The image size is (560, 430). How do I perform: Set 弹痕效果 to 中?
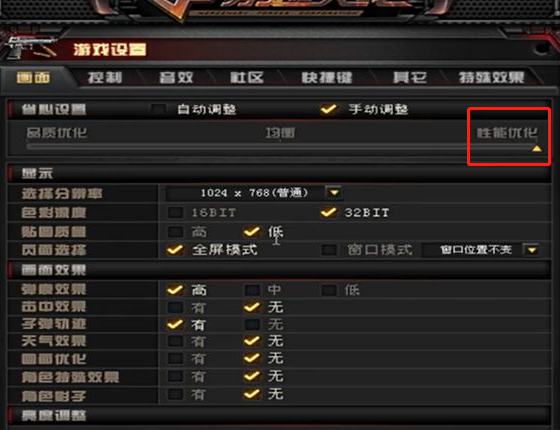[x=252, y=290]
